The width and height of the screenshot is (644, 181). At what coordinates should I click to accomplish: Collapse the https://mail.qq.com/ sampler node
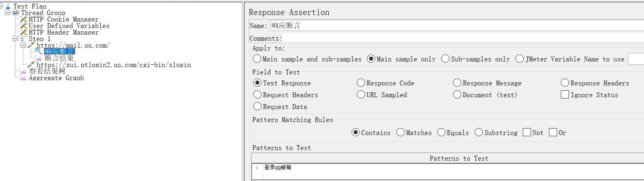(x=23, y=45)
